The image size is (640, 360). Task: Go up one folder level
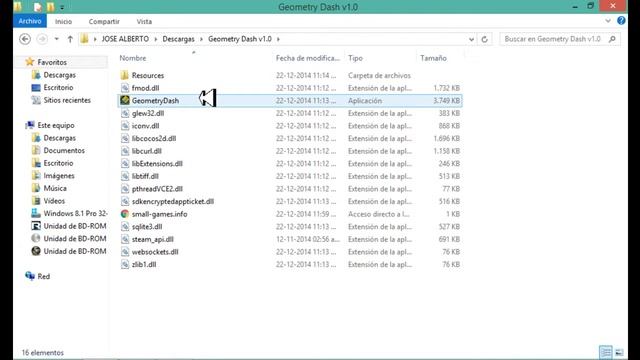[70, 39]
